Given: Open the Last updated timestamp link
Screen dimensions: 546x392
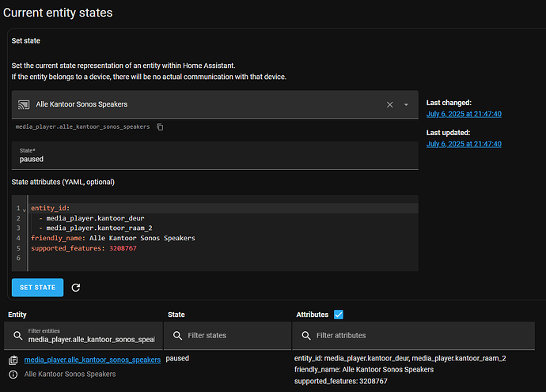Looking at the screenshot, I should pos(464,144).
